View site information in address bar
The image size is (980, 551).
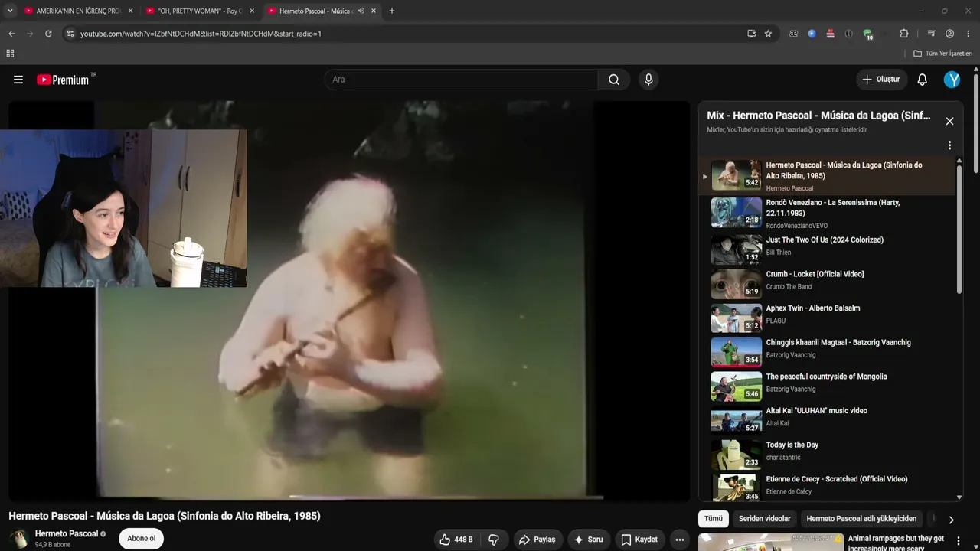(70, 34)
